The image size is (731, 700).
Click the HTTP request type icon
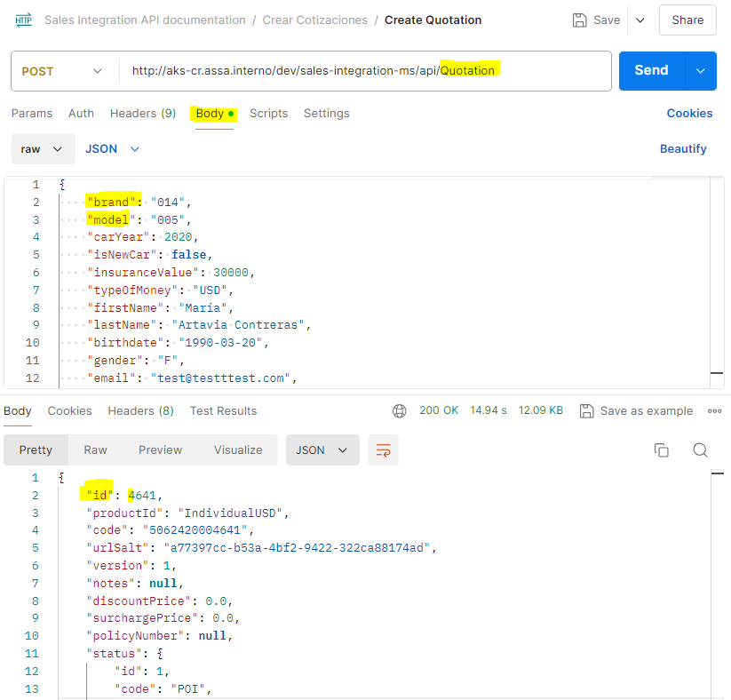[24, 20]
